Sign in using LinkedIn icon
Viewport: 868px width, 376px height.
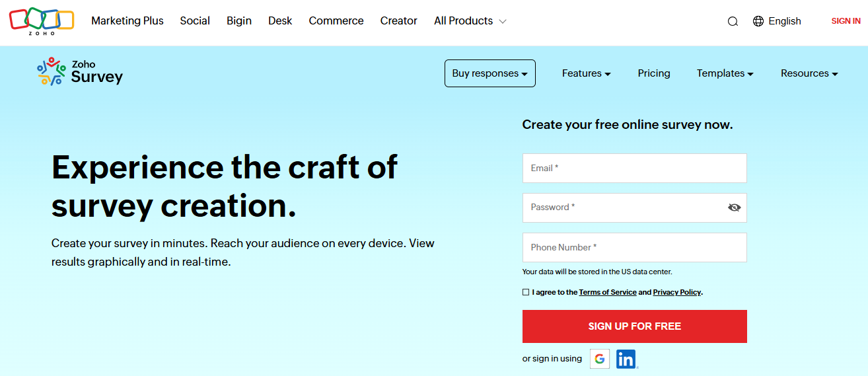coord(626,359)
